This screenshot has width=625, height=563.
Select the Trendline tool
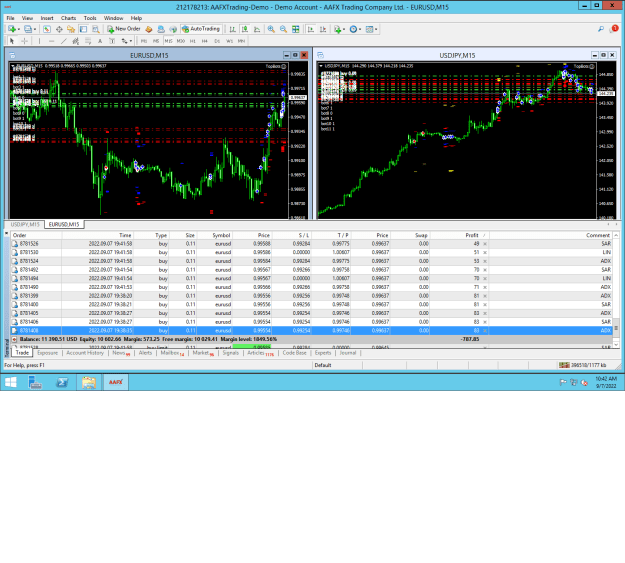click(x=64, y=41)
